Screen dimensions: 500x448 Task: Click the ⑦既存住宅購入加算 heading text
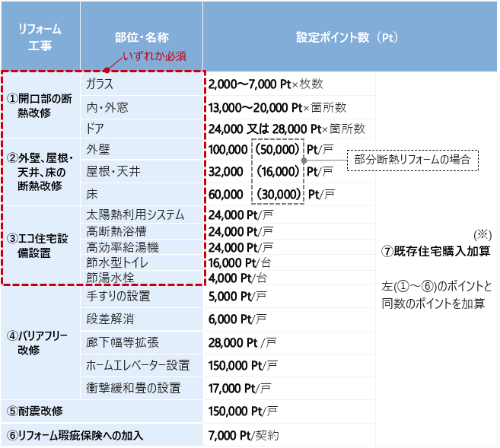(435, 251)
